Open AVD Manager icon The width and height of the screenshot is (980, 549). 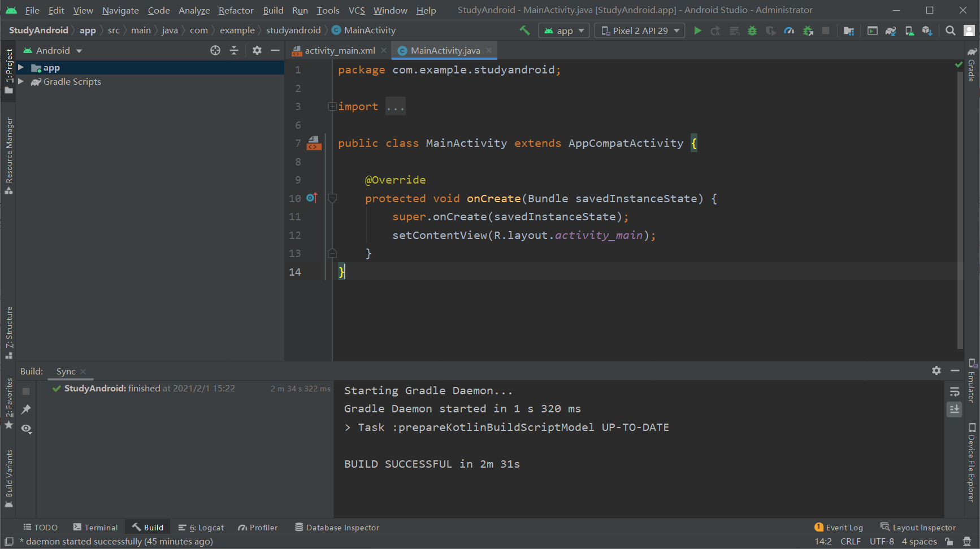909,30
